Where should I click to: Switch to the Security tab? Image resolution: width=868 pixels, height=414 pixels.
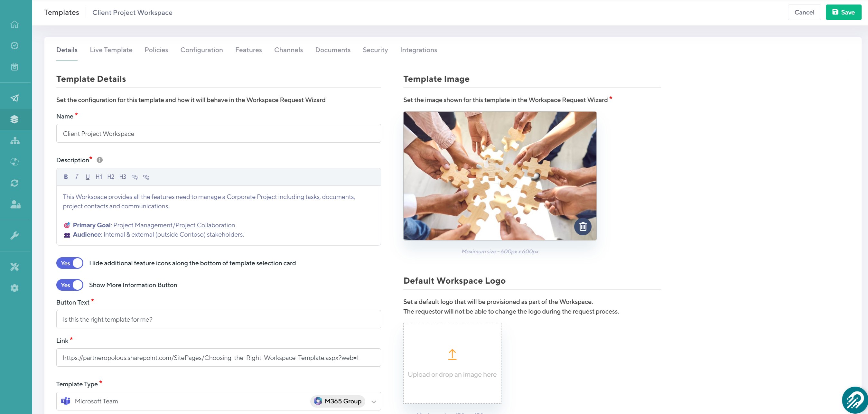coord(375,50)
